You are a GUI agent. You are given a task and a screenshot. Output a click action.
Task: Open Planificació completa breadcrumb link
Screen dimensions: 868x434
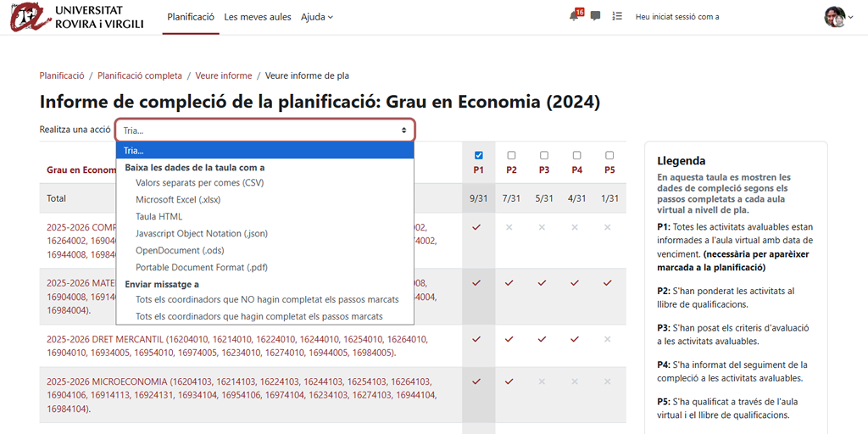click(x=139, y=75)
